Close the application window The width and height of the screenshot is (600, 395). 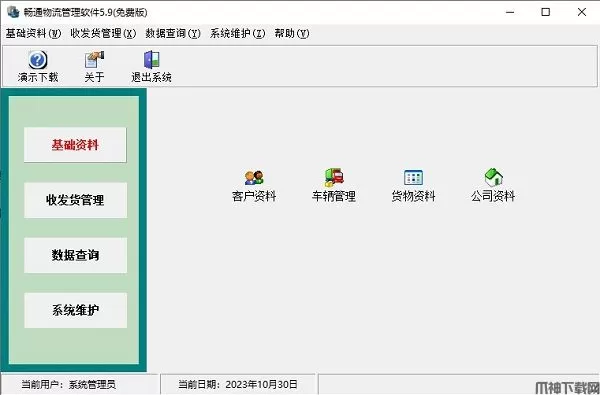pyautogui.click(x=582, y=12)
